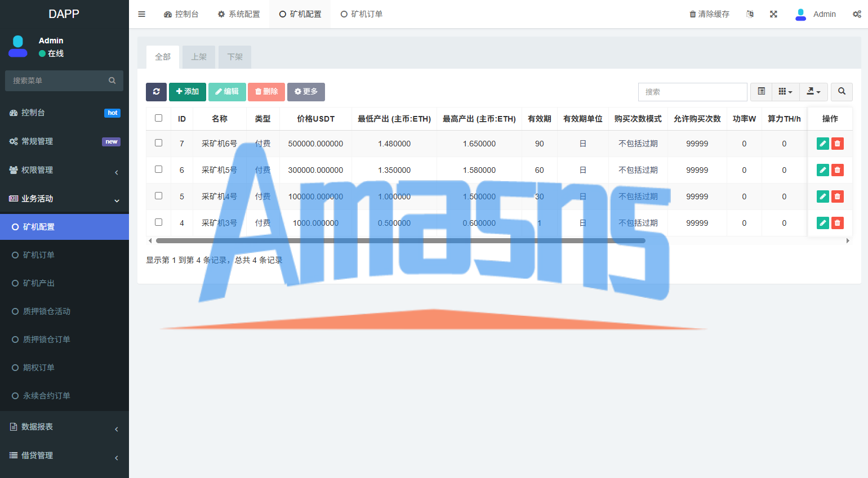Open 质押锁仓订单 in the sidebar

click(64, 339)
